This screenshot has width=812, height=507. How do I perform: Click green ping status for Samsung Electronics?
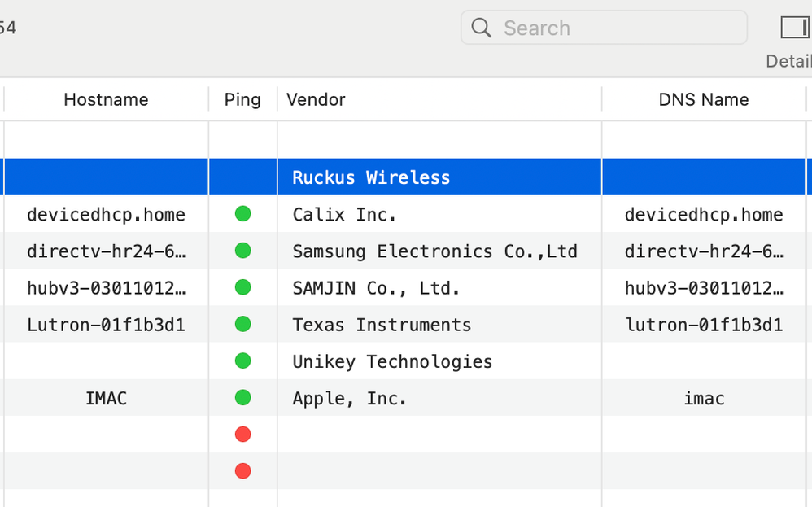point(242,251)
